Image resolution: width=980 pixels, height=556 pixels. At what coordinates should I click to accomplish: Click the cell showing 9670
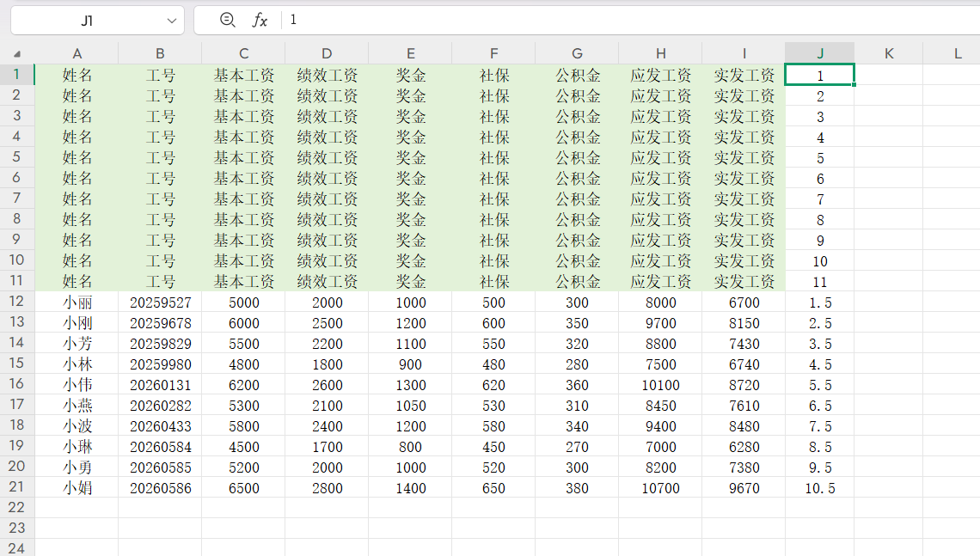744,488
